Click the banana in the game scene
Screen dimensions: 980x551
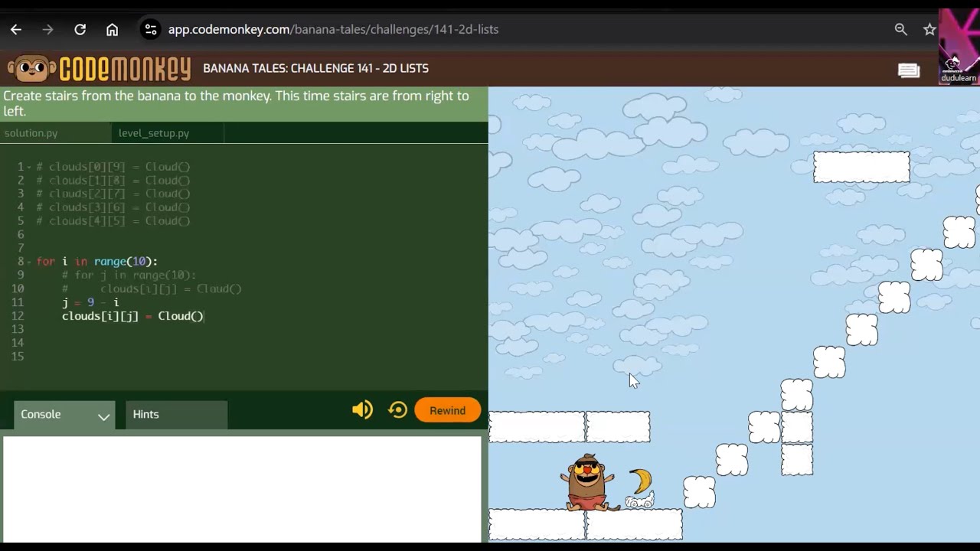coord(641,481)
